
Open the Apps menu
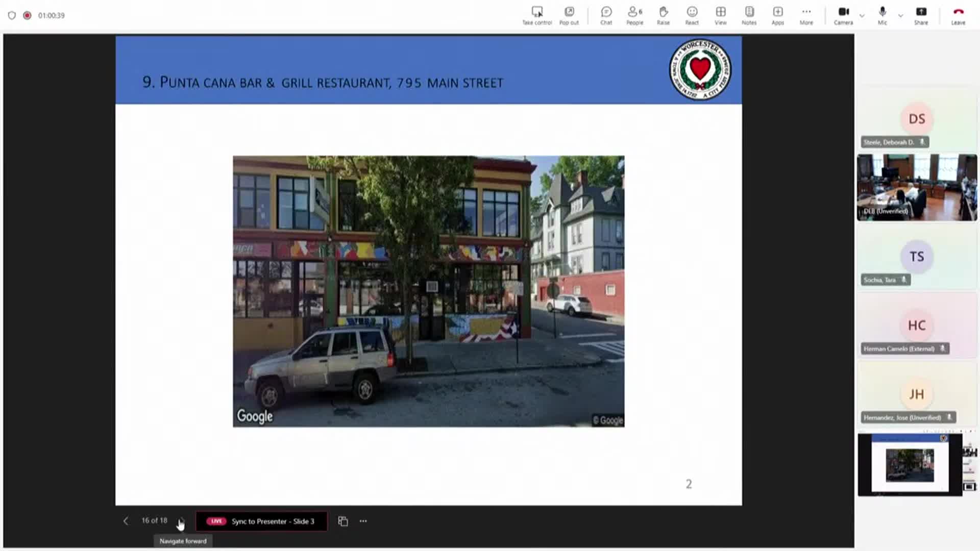pyautogui.click(x=777, y=15)
